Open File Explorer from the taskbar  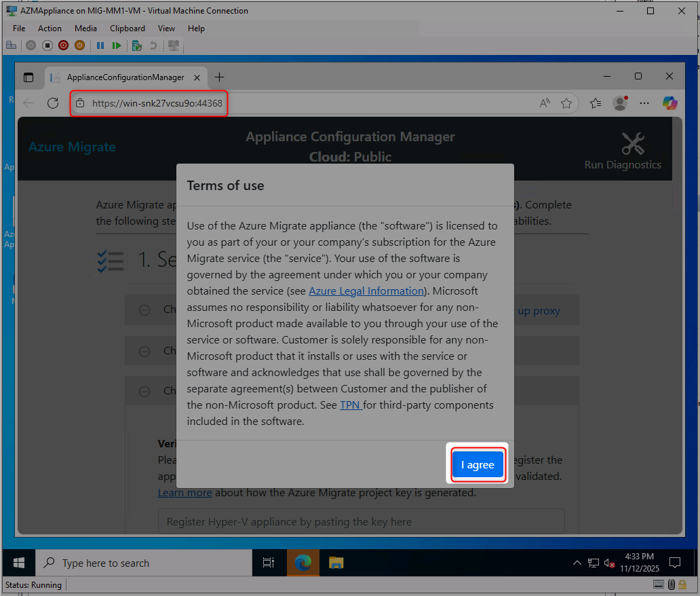pos(336,563)
